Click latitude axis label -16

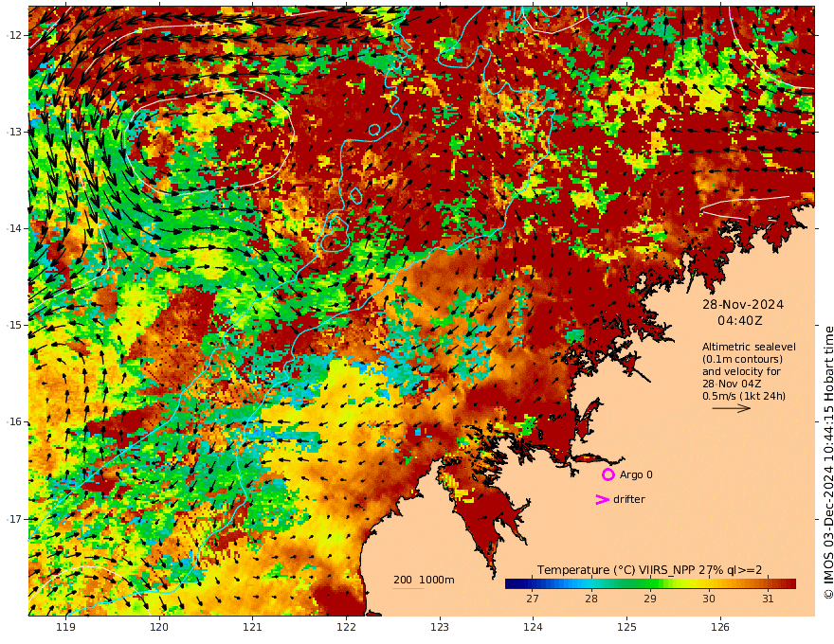[x=15, y=421]
